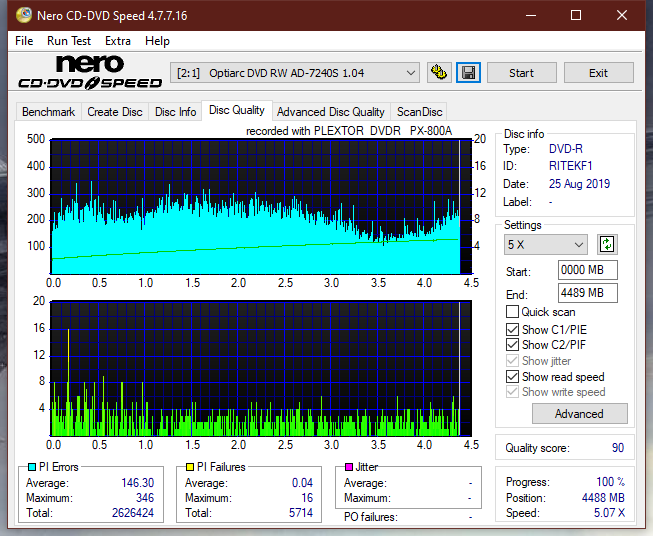Click the Start button
The width and height of the screenshot is (653, 536).
point(521,73)
